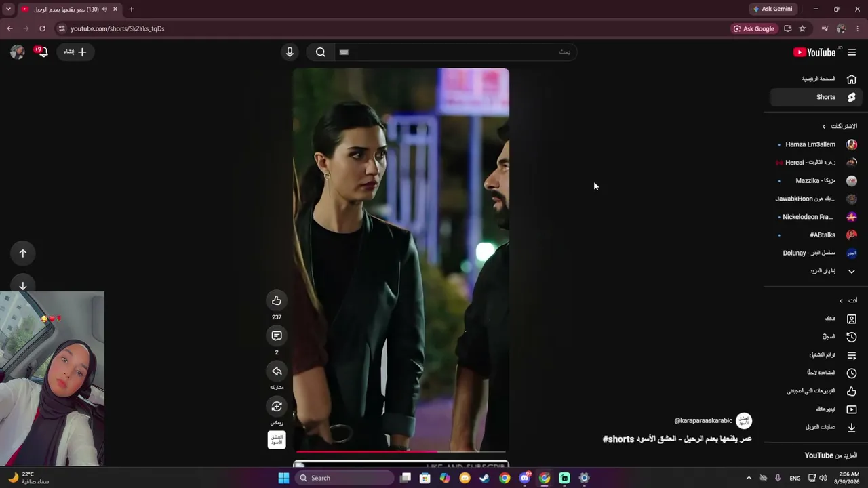Open Watch later (المشاهدة لاحقًا) in sidebar
This screenshot has width=868, height=488.
(x=816, y=373)
